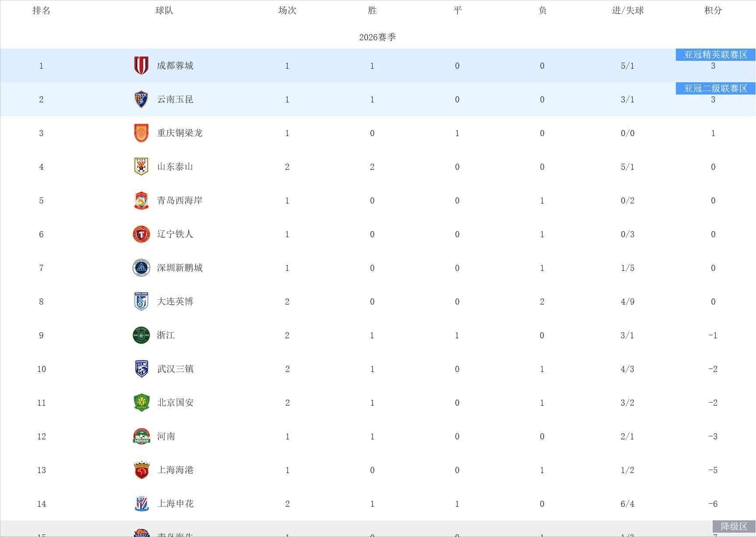Open the 深圳新鹏城 team badge
Image resolution: width=756 pixels, height=537 pixels.
pos(141,268)
